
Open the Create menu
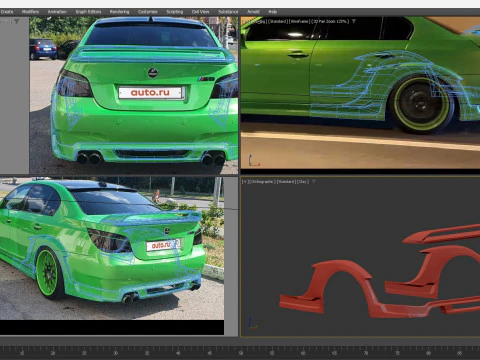pyautogui.click(x=7, y=12)
